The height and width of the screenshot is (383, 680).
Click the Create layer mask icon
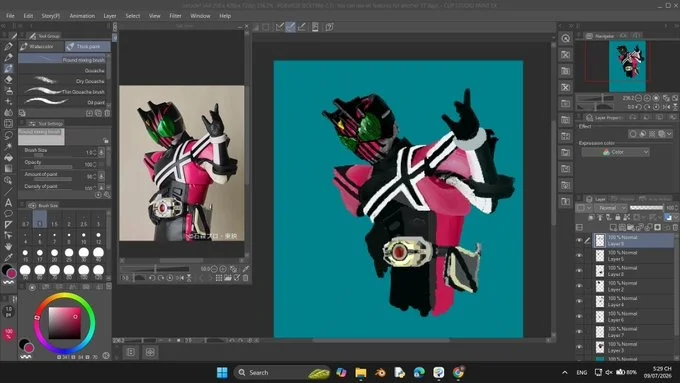[x=658, y=227]
